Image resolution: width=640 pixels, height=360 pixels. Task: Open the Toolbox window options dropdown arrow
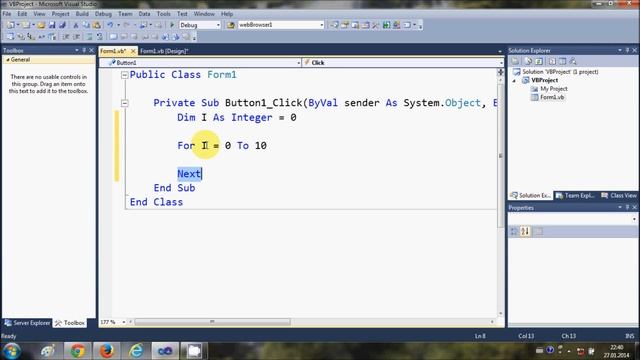(x=77, y=50)
